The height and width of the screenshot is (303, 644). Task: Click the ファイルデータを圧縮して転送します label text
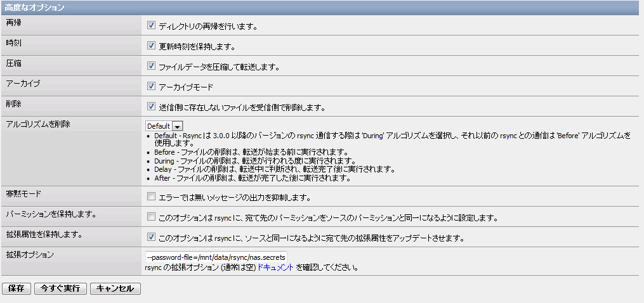219,67
